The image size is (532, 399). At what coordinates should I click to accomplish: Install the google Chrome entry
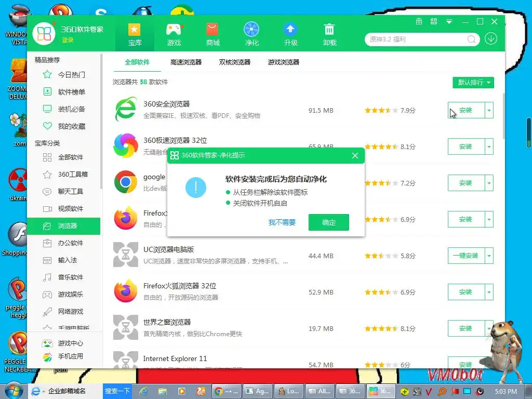point(466,183)
